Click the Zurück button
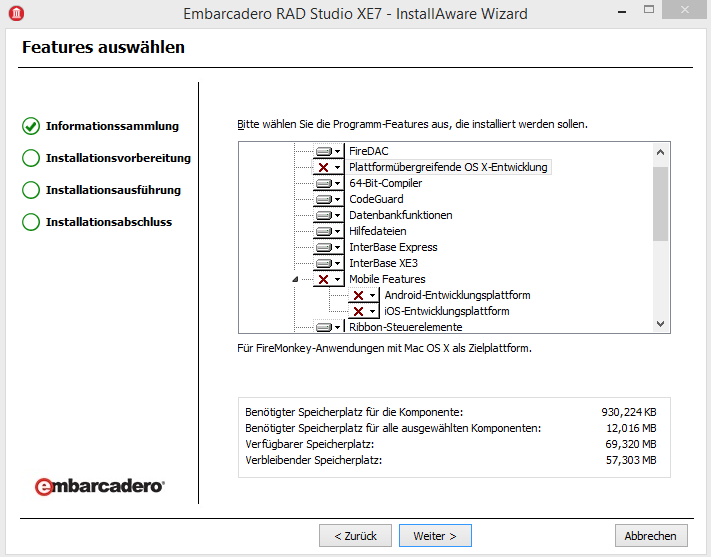This screenshot has width=711, height=557. (356, 536)
